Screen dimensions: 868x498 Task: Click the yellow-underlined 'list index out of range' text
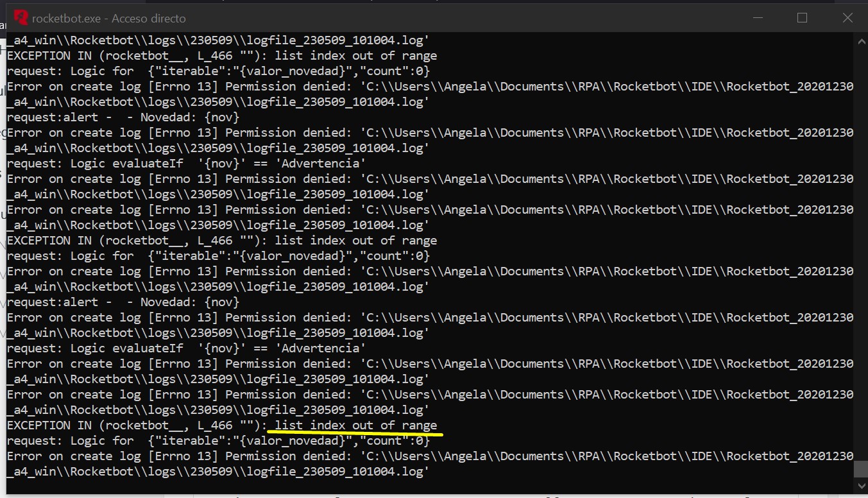click(355, 425)
